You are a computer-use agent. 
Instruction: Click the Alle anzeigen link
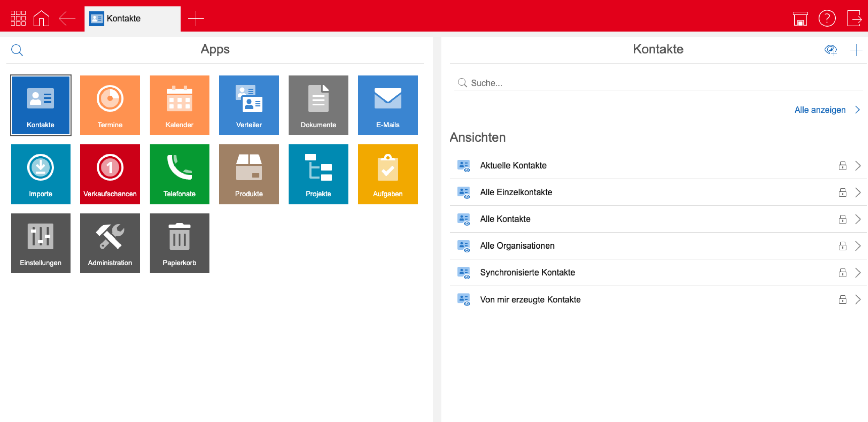tap(820, 110)
